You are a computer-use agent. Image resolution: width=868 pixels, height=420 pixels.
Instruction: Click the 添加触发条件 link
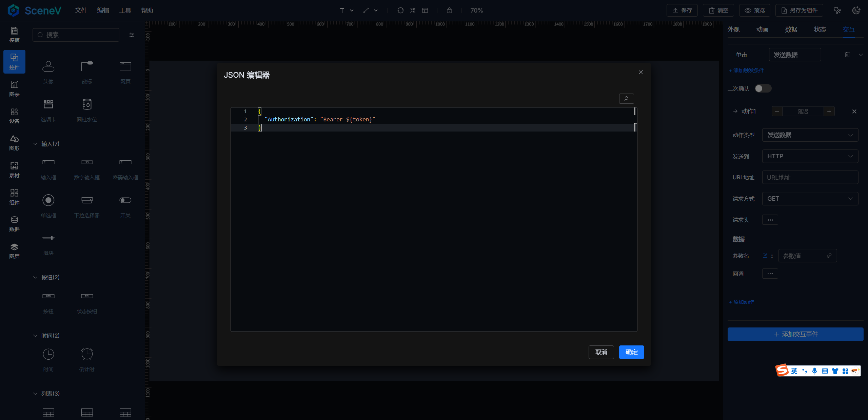click(747, 71)
